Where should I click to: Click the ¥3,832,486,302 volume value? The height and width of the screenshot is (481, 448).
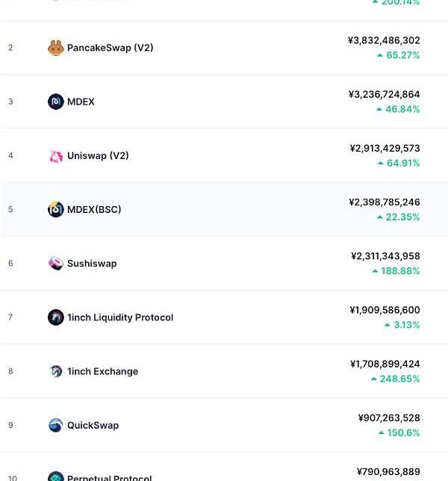pos(384,40)
